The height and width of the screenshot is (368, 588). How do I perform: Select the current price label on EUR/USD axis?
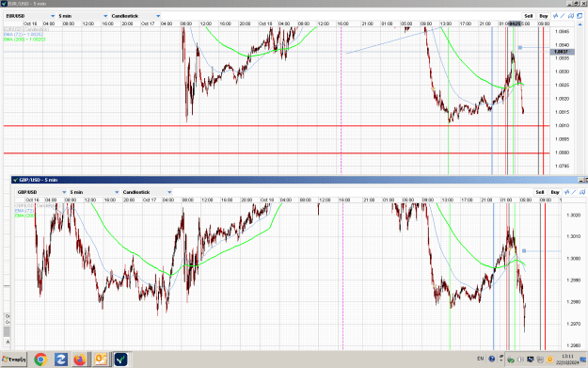[562, 52]
